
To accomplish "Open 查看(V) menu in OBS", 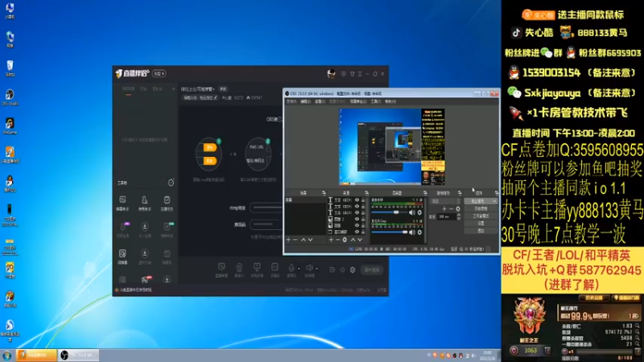I will click(320, 101).
